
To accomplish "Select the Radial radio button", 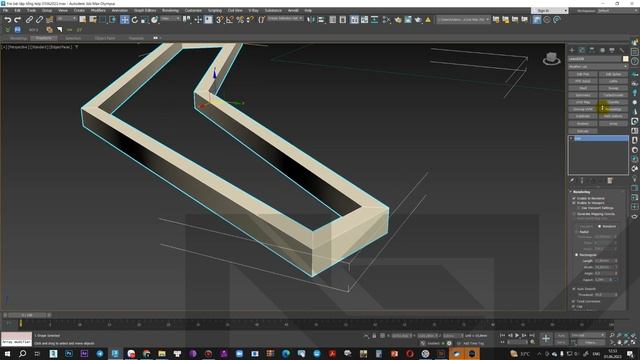I will pyautogui.click(x=576, y=232).
